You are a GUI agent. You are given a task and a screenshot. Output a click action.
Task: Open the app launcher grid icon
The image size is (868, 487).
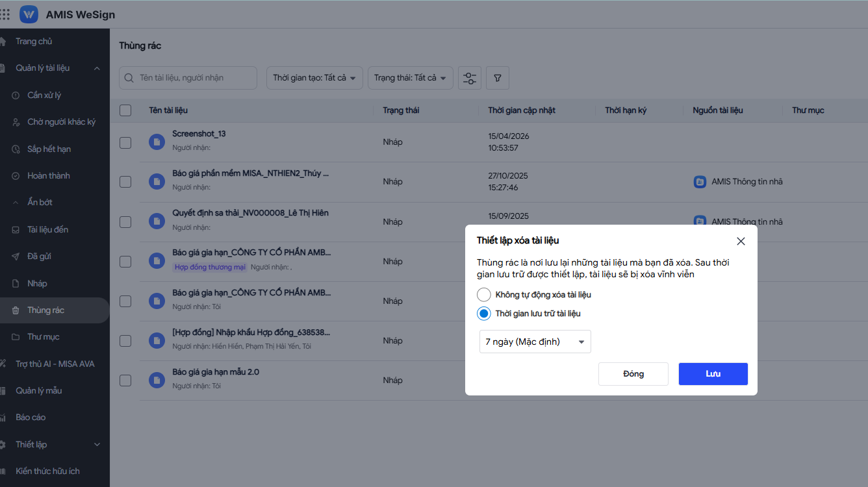coord(5,14)
